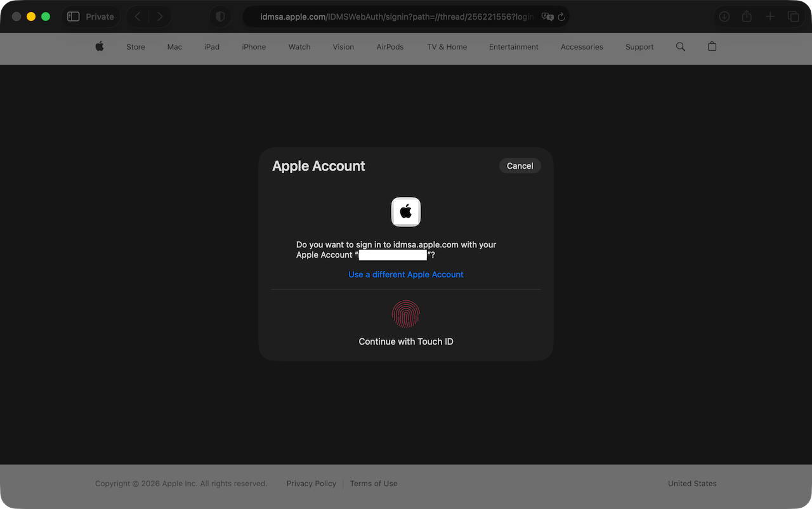812x509 pixels.
Task: Open the search icon in the navigation bar
Action: (x=680, y=46)
